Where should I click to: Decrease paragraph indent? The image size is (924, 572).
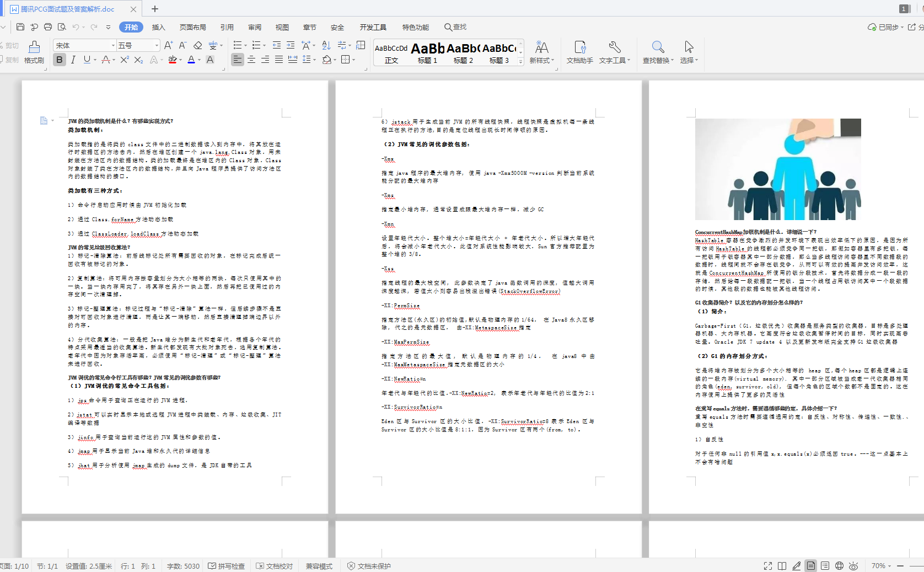coord(277,45)
